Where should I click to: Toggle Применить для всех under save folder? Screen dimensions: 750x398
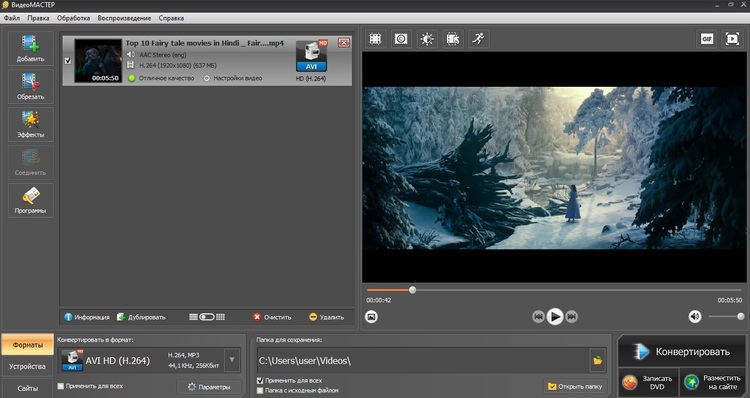point(260,381)
